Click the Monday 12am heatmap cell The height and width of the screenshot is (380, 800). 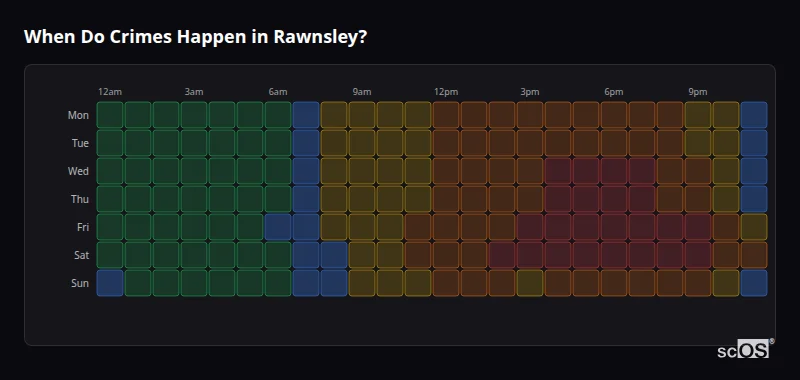pyautogui.click(x=110, y=115)
